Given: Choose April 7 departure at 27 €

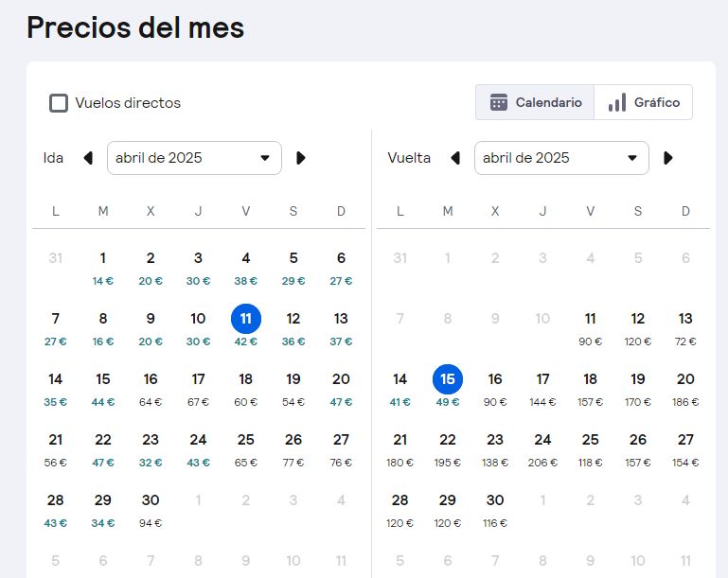Looking at the screenshot, I should click(x=55, y=329).
